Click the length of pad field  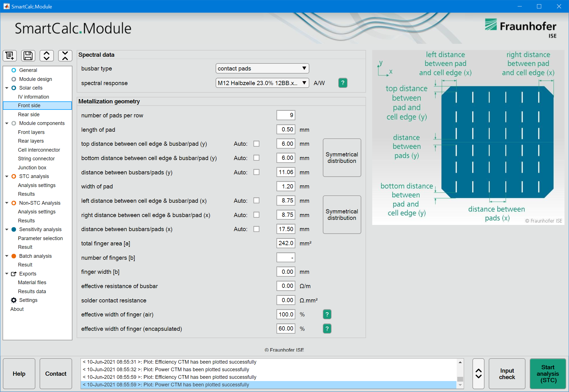coord(286,129)
